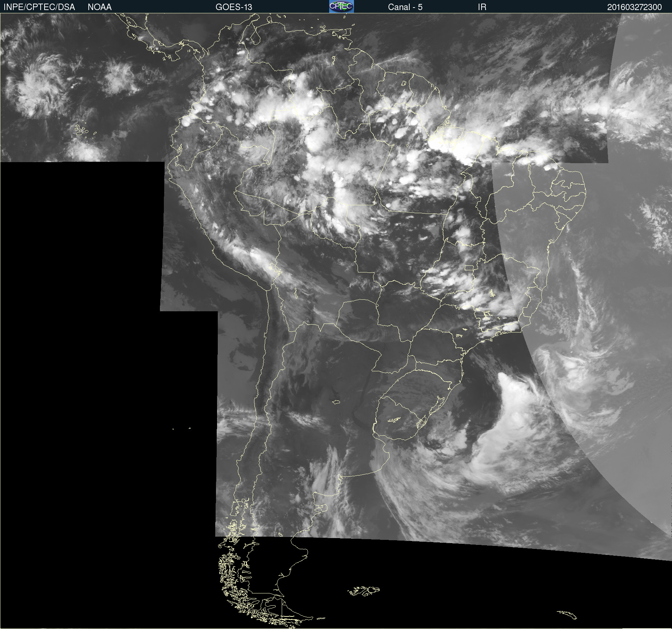Click the CPTEC logo in the header
Screen dimensions: 672x629
coord(341,6)
